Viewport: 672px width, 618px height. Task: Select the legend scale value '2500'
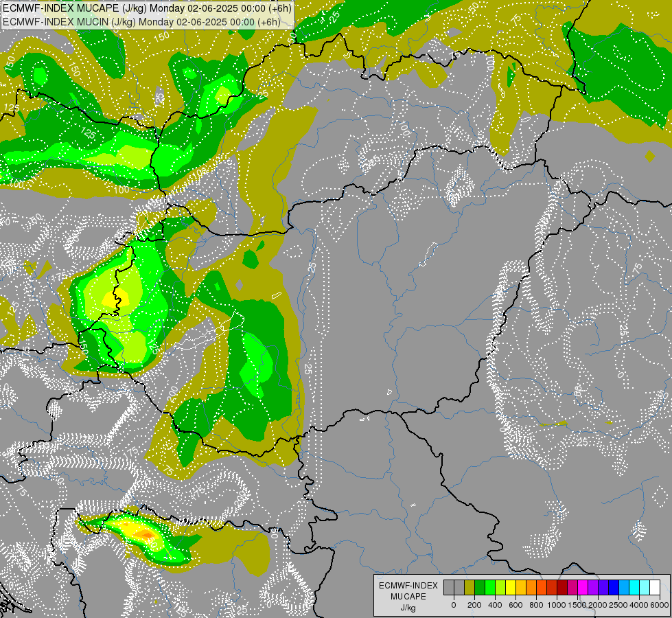(618, 605)
